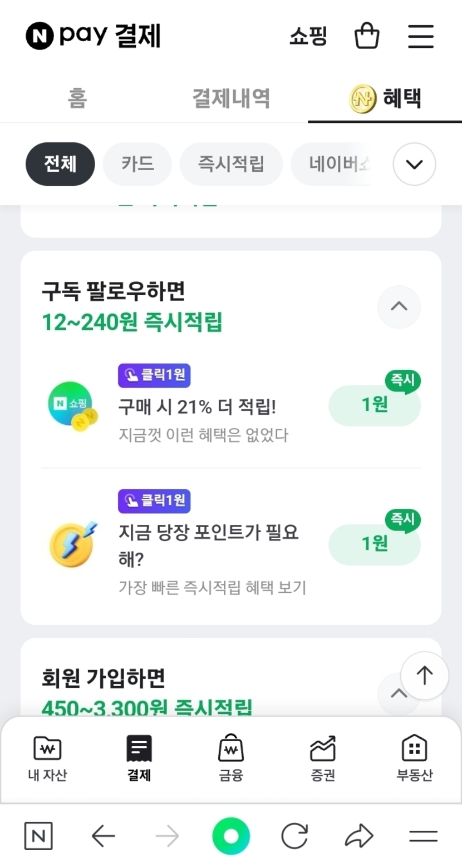Collapse the 구독 팔로우하면 section
This screenshot has height=868, width=462.
(x=399, y=306)
